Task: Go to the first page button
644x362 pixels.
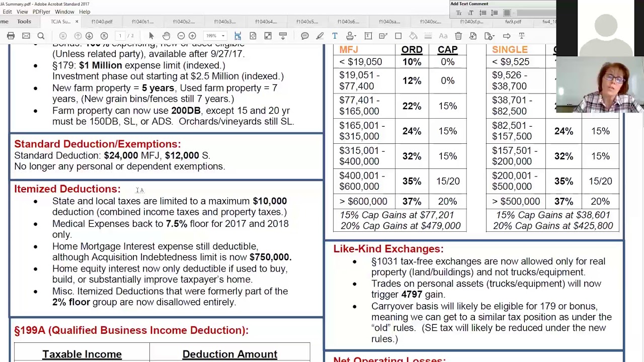Action: tap(63, 36)
